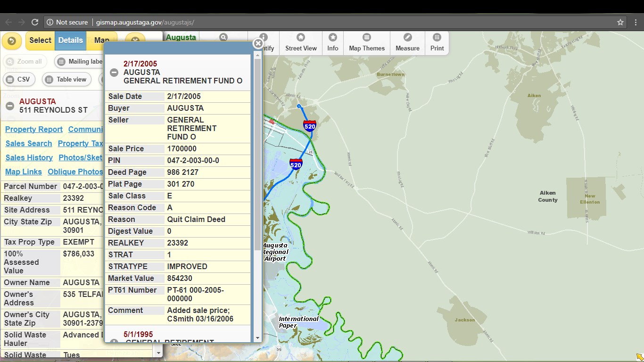This screenshot has width=644, height=362.
Task: Open the Info star tool
Action: (333, 42)
